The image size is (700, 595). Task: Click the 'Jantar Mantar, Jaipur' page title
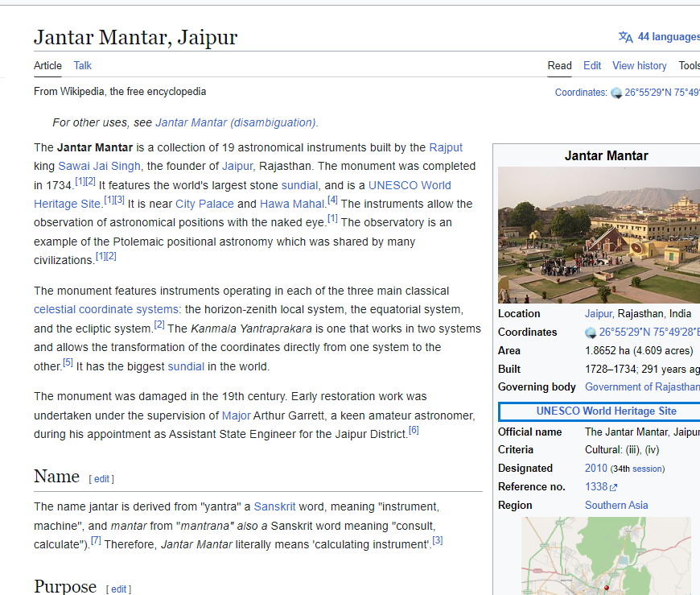[136, 37]
